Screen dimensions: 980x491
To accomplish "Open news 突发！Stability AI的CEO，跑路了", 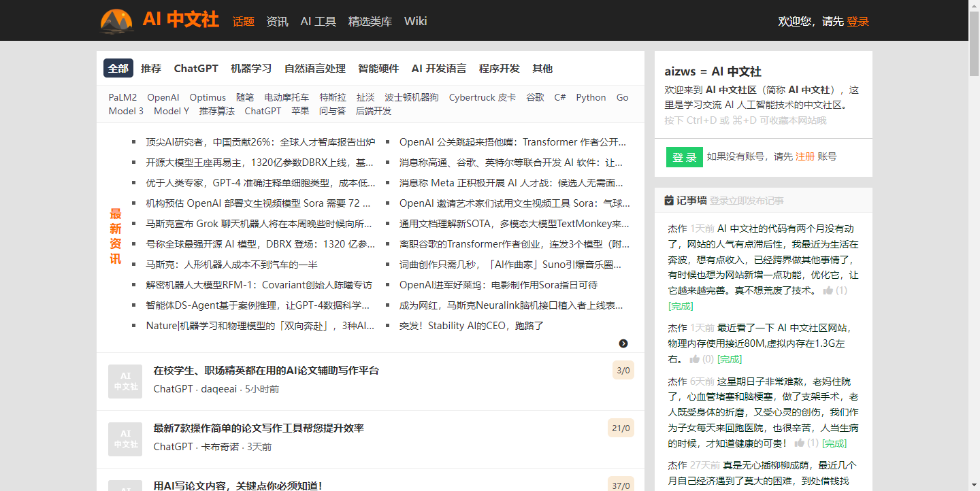I will tap(472, 326).
